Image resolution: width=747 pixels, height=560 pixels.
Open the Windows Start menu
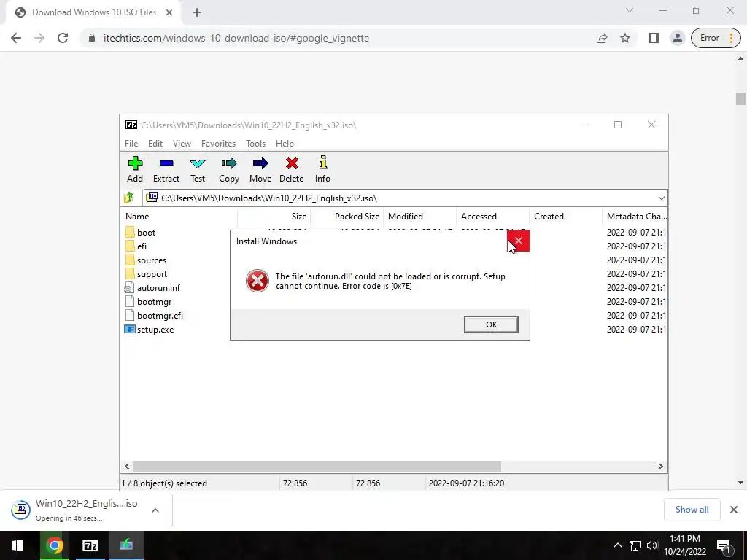(x=18, y=545)
